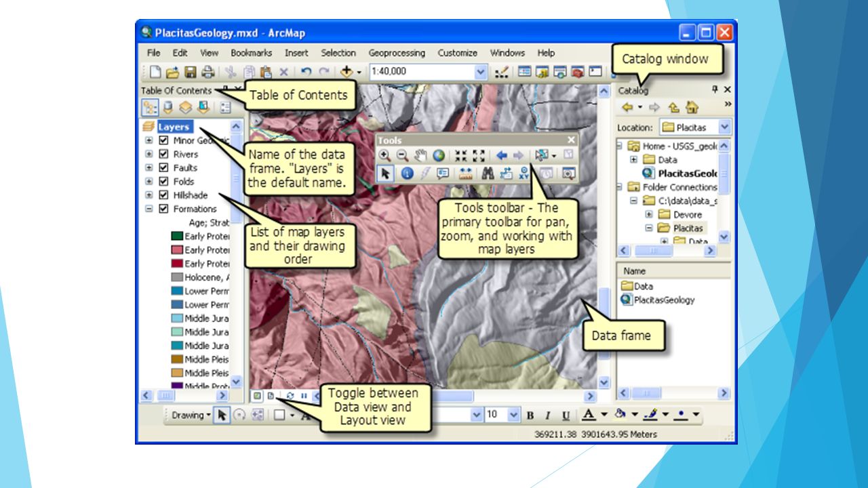
Task: Print the current map
Action: point(208,71)
